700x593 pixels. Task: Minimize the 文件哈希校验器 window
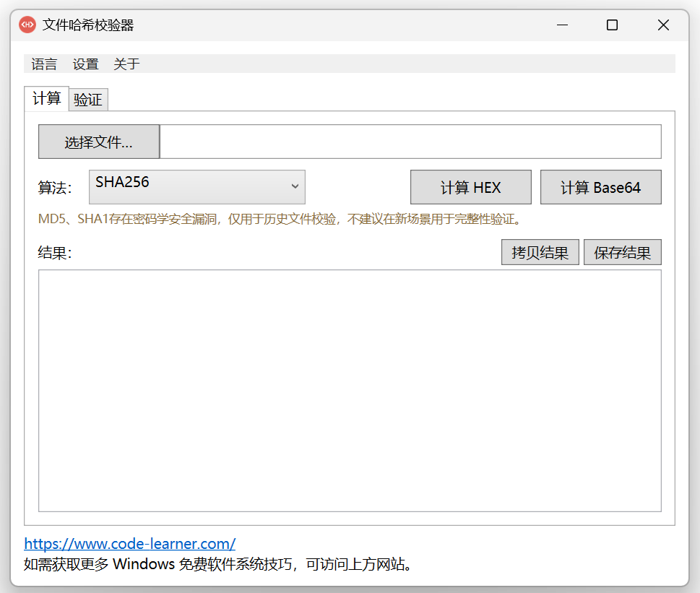563,25
